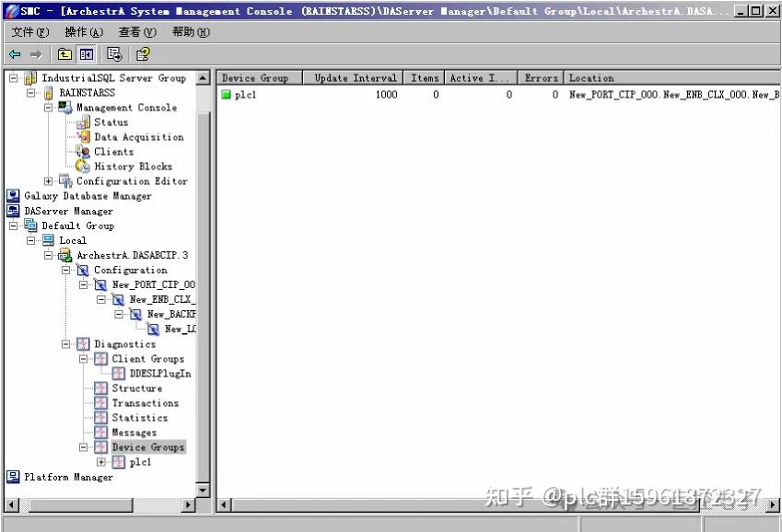Viewport: 782px width, 532px height.
Task: Select the Structure diagnostics item
Action: coord(137,388)
